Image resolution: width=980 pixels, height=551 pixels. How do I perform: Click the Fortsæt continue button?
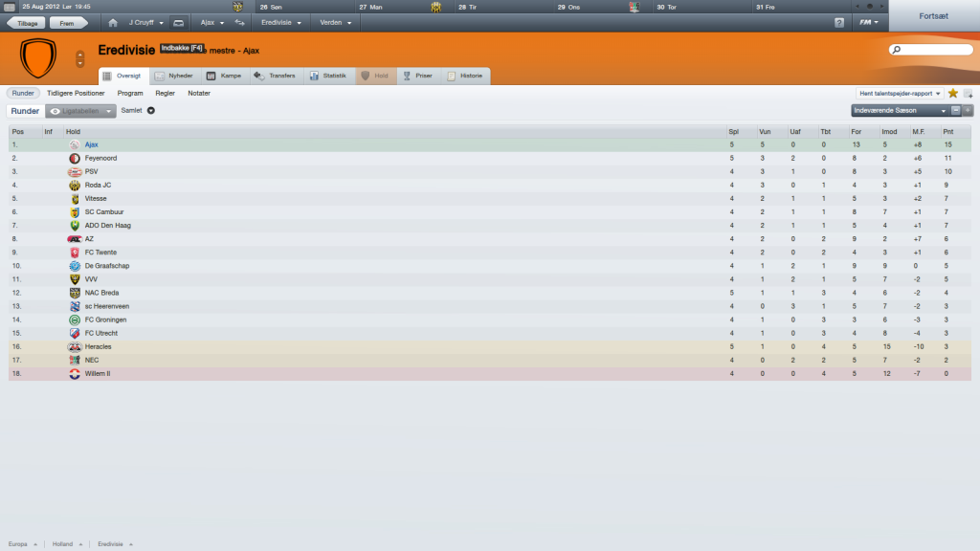coord(934,16)
